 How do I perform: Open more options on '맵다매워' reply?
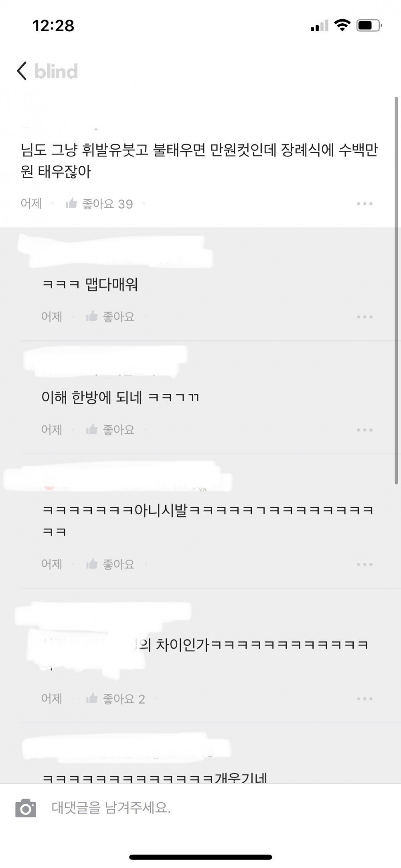tap(365, 317)
